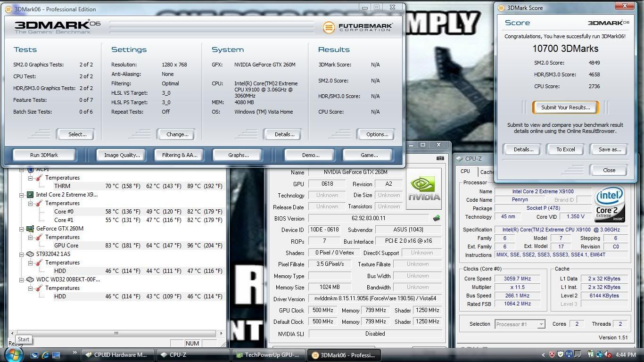The height and width of the screenshot is (362, 644).
Task: Click Select under Tests
Action: 77,134
